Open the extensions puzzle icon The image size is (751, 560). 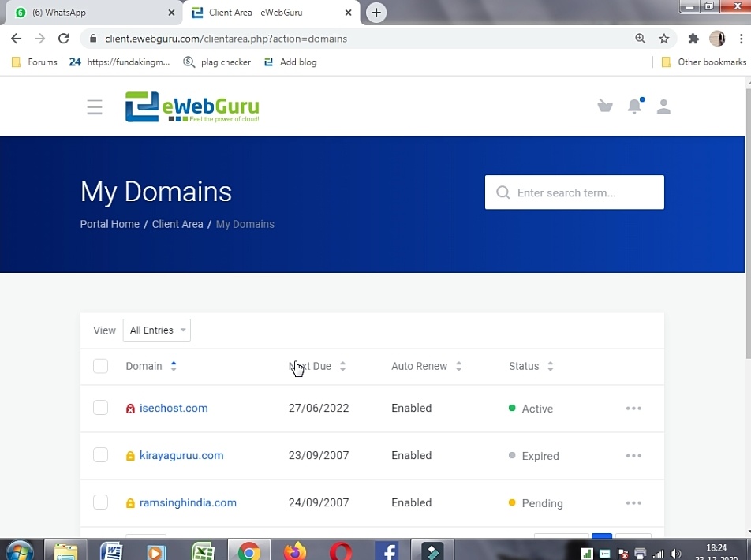click(693, 39)
